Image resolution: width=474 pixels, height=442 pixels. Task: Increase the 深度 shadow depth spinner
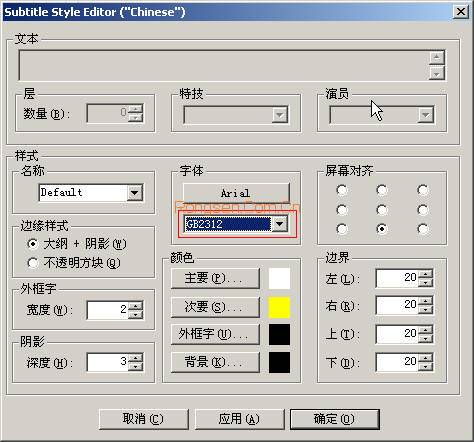tap(135, 358)
